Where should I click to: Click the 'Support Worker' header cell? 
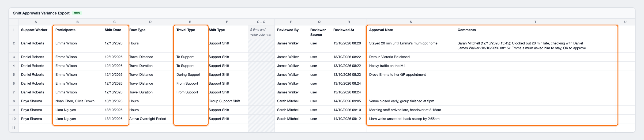[x=36, y=32]
